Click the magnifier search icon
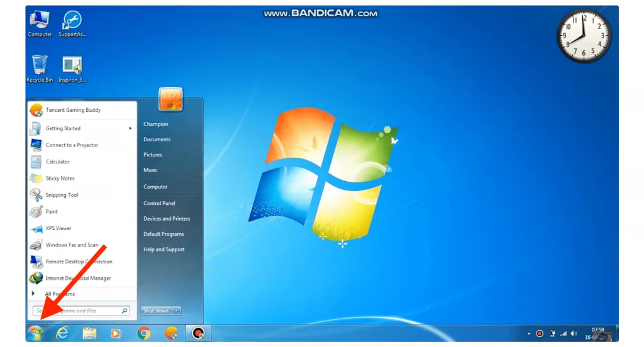The height and width of the screenshot is (347, 644). [x=125, y=311]
